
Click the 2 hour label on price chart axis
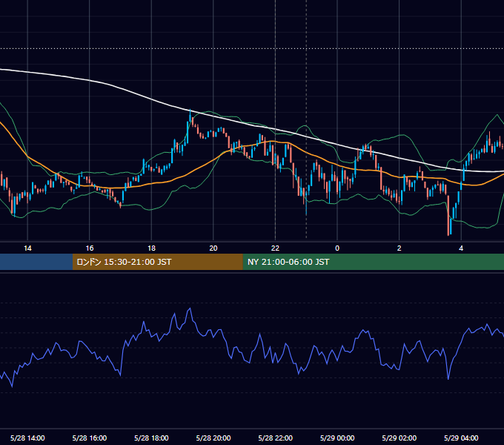point(399,248)
